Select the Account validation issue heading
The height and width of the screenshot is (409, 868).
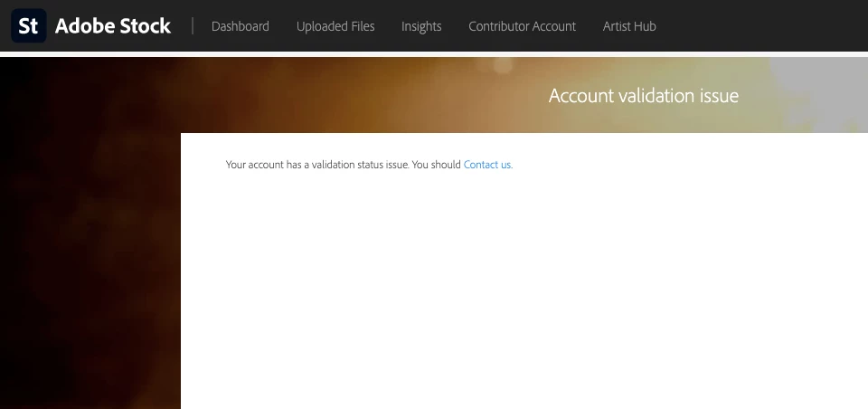click(x=643, y=95)
